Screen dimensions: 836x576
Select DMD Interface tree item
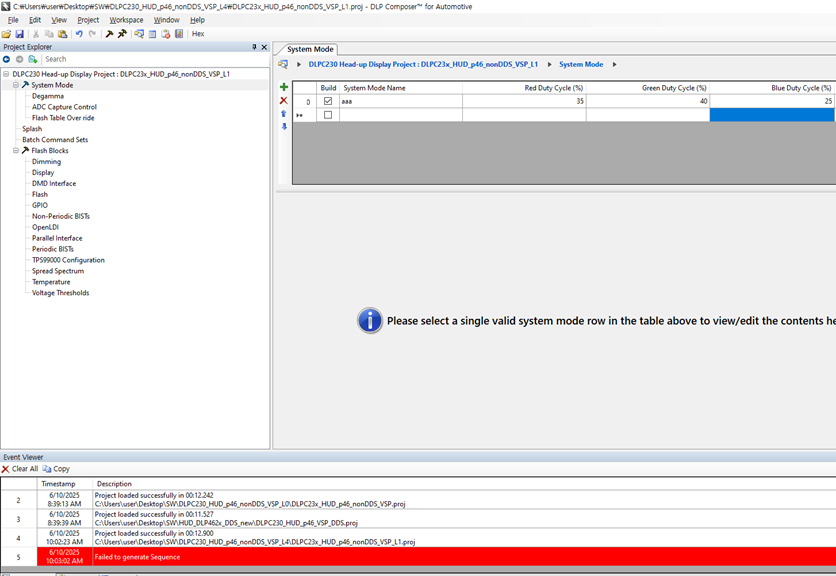pos(54,183)
